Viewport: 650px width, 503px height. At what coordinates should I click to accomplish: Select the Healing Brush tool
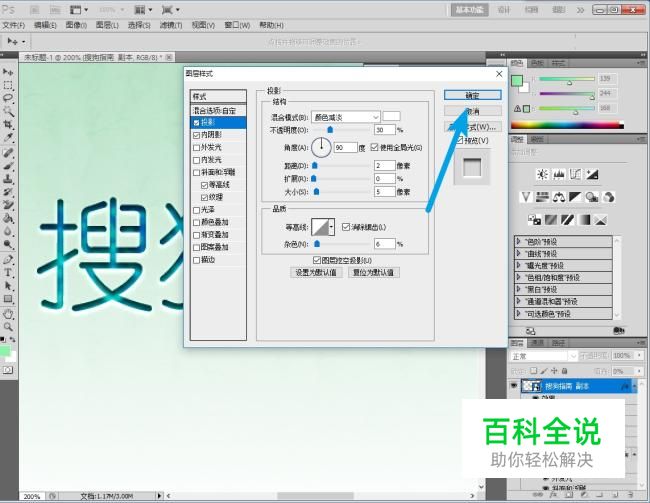point(8,153)
